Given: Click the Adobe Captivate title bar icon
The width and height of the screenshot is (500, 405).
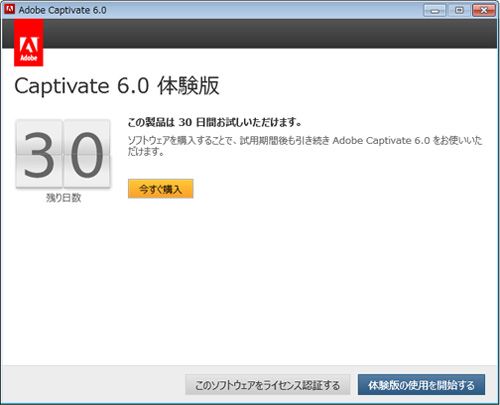Looking at the screenshot, I should click(x=10, y=9).
